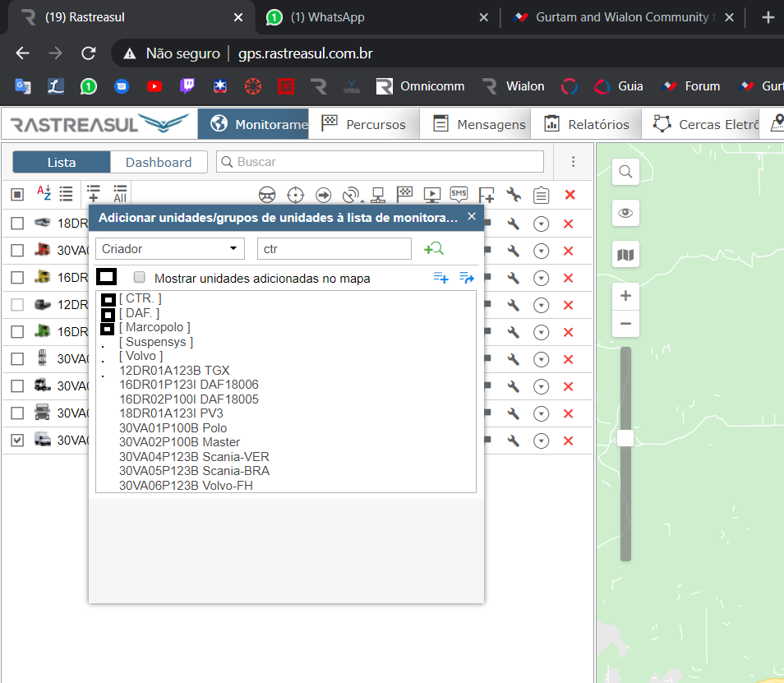This screenshot has width=784, height=683.
Task: Enable 'Mostrar unidades adicionadas no mapa' checkbox
Action: click(x=140, y=278)
